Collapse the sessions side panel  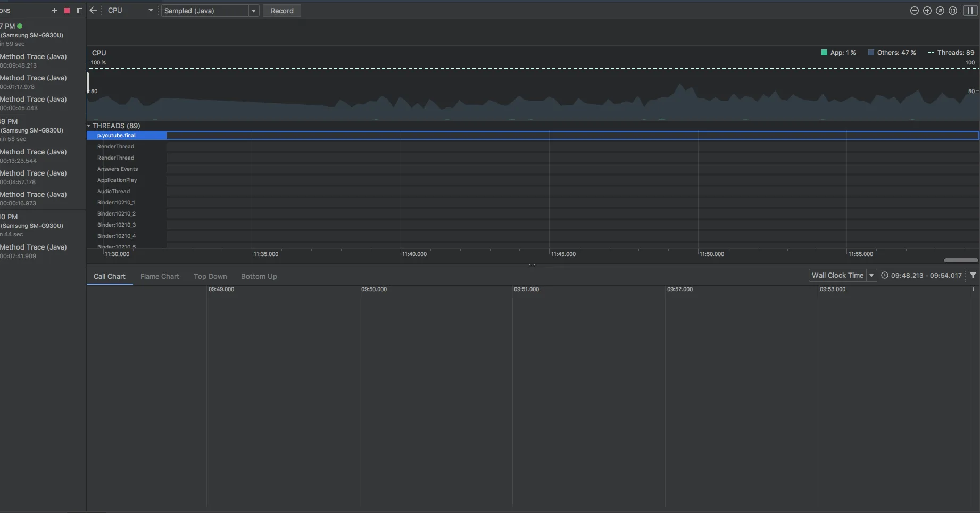point(80,11)
